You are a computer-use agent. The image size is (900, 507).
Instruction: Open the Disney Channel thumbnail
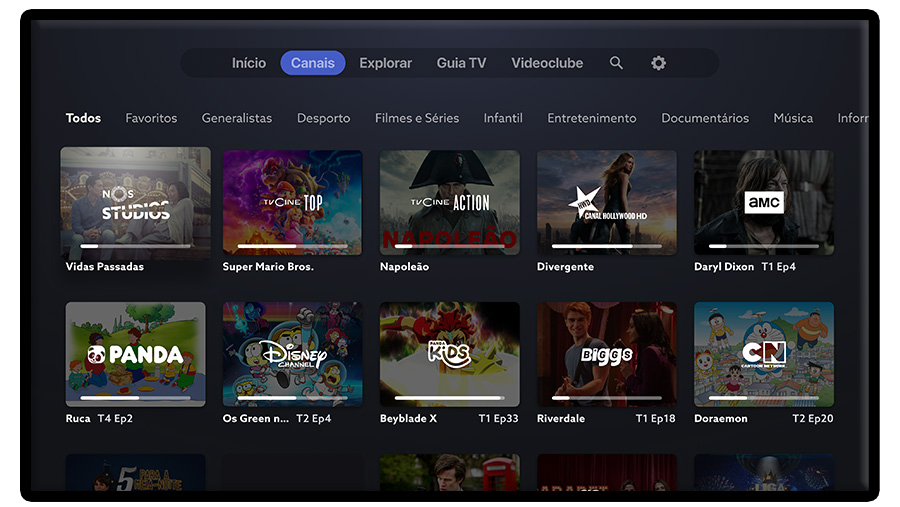click(293, 354)
